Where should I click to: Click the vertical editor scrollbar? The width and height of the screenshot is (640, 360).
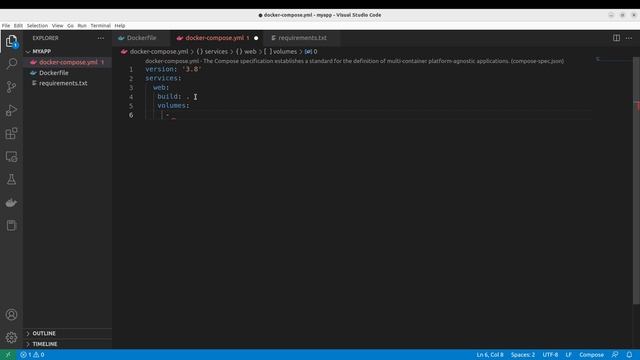pyautogui.click(x=636, y=180)
